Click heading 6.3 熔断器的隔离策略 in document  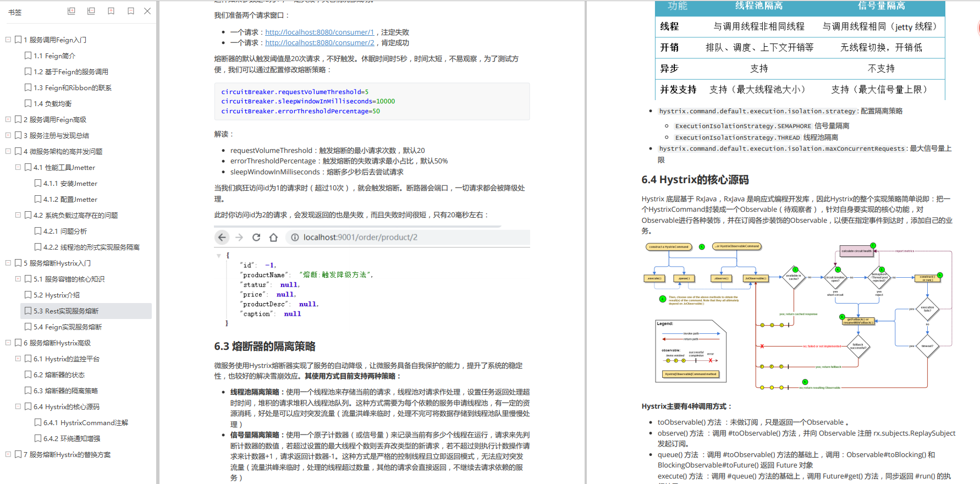click(265, 346)
